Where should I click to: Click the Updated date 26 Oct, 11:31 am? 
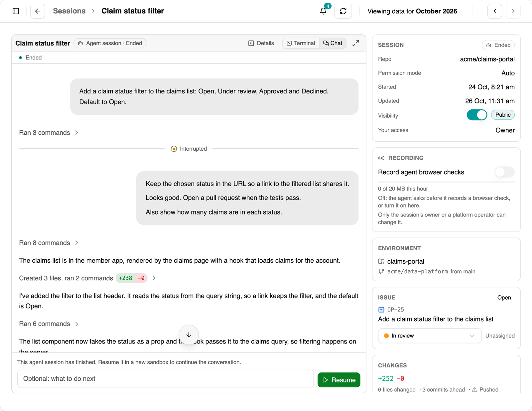pyautogui.click(x=490, y=101)
